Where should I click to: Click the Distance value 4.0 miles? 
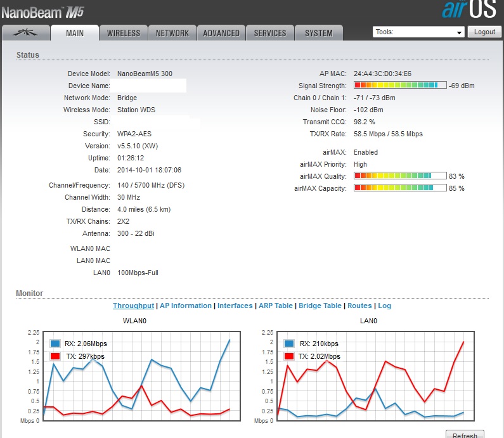tap(144, 210)
